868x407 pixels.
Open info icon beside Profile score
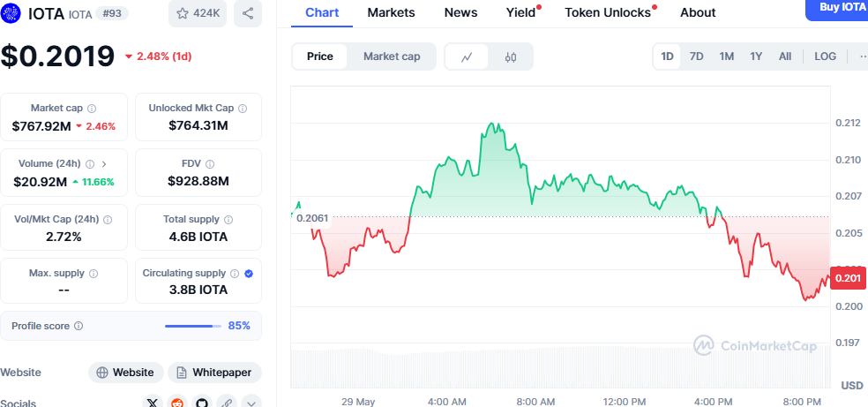coord(79,326)
